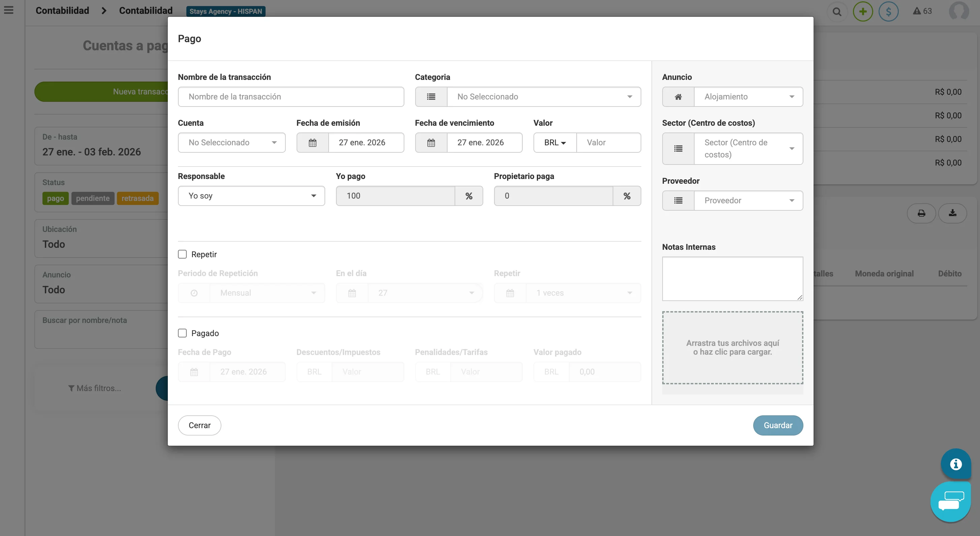Screen dimensions: 980x536
Task: Click the blue info circle icon
Action: [956, 464]
